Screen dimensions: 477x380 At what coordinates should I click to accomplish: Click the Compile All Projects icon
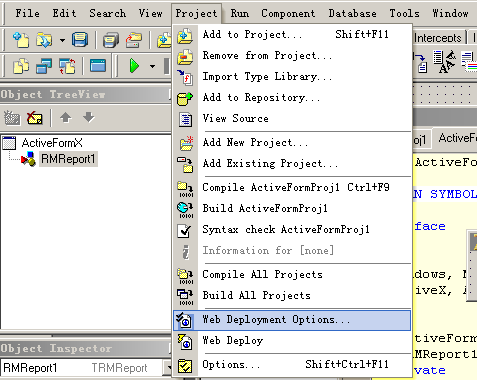click(x=185, y=276)
